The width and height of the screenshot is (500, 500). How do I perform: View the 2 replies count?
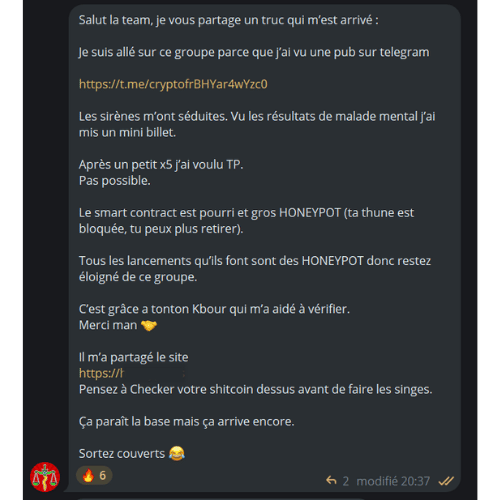tap(346, 481)
